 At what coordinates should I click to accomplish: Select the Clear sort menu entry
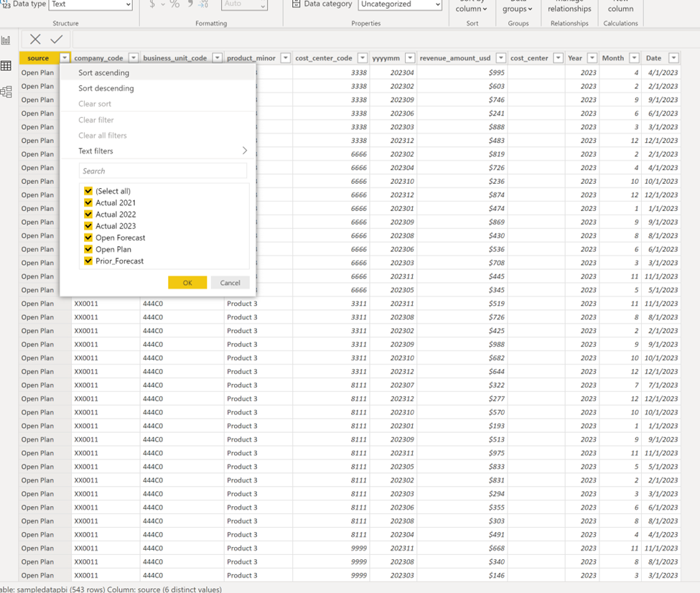click(x=157, y=103)
